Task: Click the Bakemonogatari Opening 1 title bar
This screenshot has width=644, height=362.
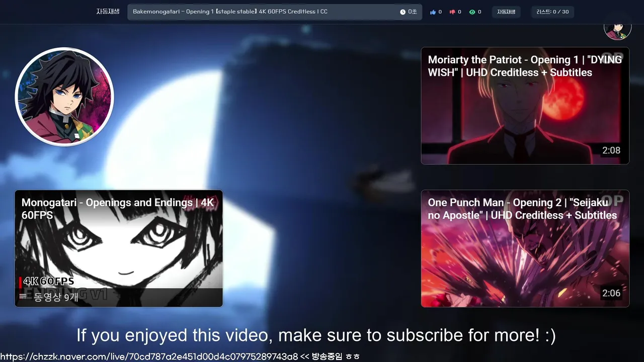Action: 275,12
